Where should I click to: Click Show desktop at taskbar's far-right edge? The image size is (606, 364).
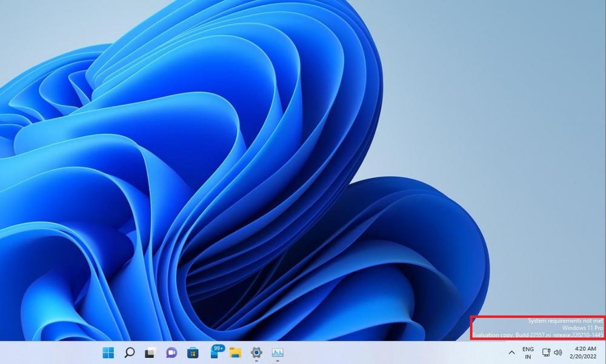coord(604,352)
